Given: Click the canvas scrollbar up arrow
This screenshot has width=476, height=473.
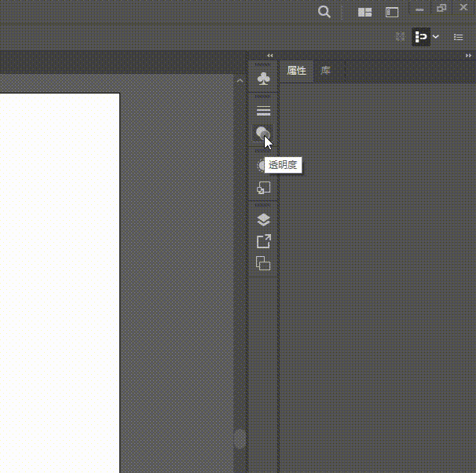Looking at the screenshot, I should click(x=240, y=80).
